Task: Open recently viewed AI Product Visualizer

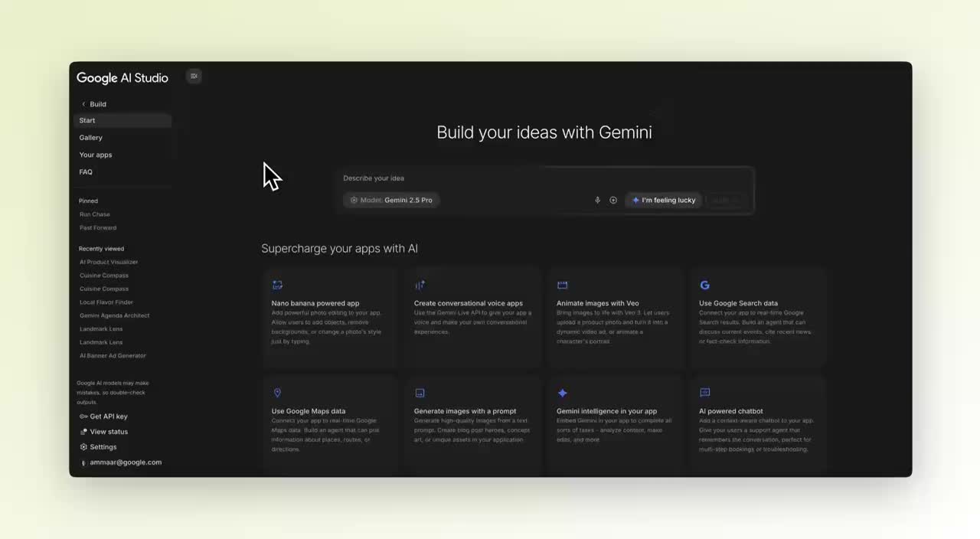Action: (x=109, y=262)
